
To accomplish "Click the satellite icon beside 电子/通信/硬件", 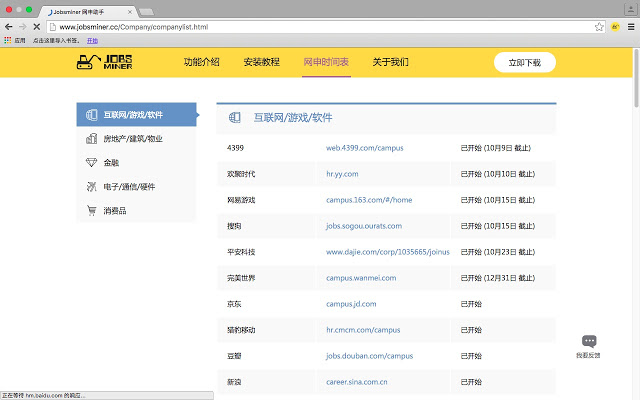I will pyautogui.click(x=91, y=187).
